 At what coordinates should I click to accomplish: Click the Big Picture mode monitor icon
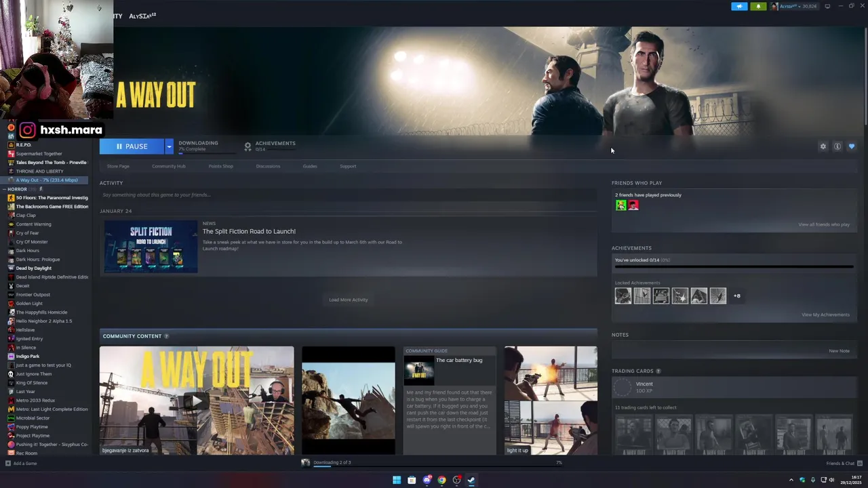(827, 6)
